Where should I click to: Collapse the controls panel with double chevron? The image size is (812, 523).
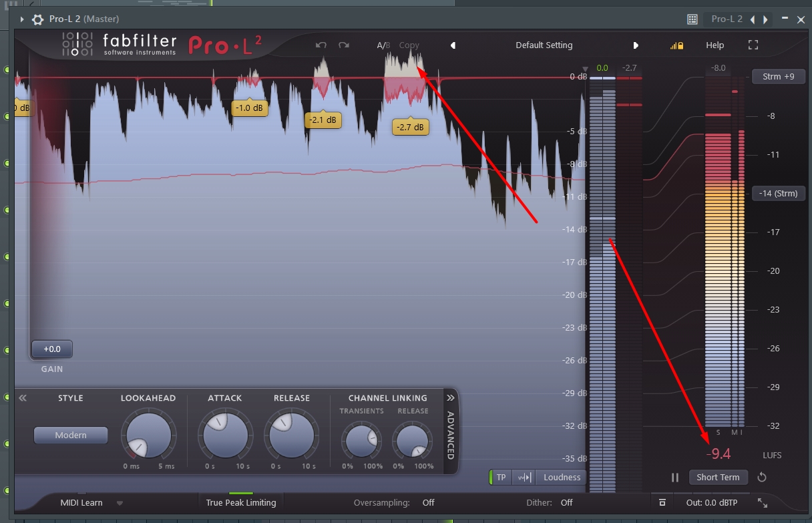pyautogui.click(x=23, y=398)
